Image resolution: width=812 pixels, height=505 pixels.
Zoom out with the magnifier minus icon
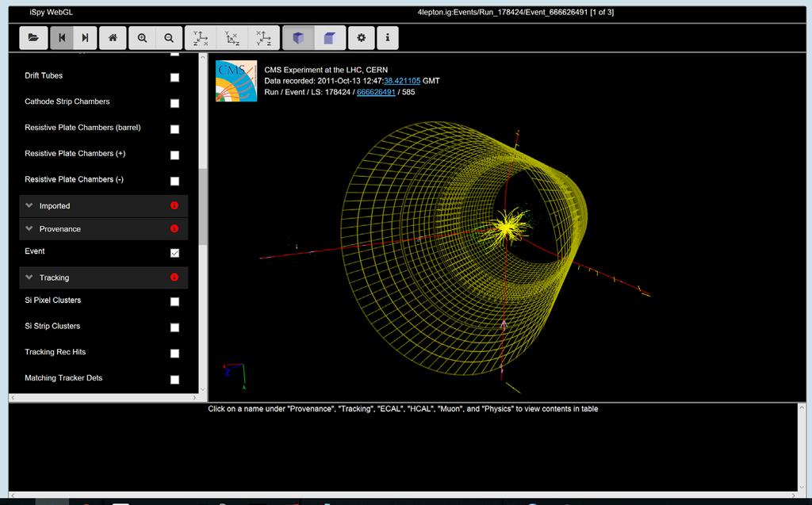click(x=169, y=38)
